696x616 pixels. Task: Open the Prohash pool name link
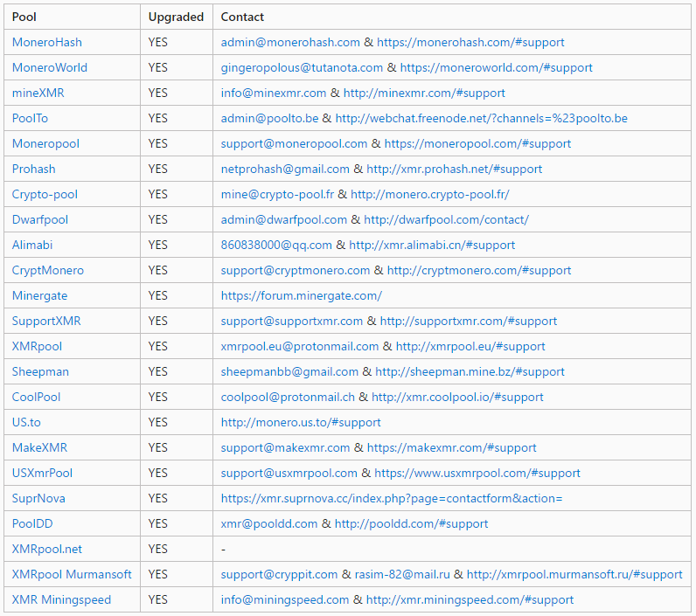coord(33,169)
